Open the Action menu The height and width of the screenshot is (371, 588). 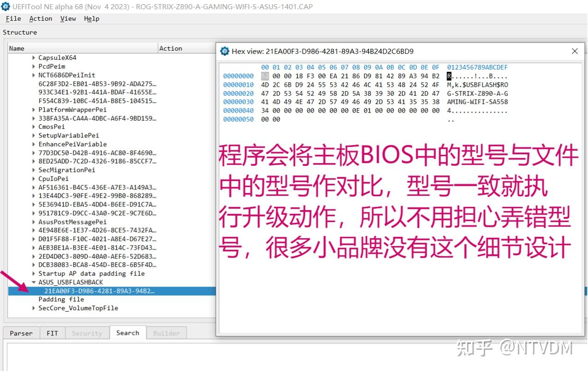tap(41, 18)
